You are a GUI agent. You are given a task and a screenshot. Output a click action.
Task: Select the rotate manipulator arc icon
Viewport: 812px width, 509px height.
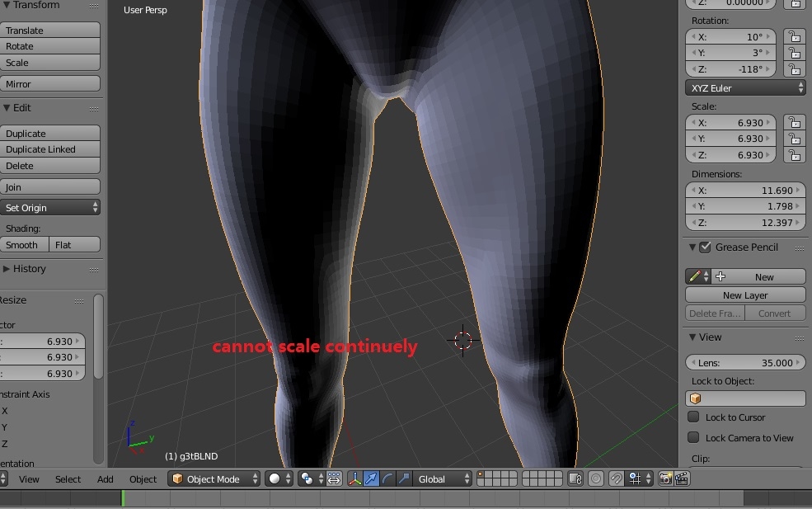(x=387, y=478)
